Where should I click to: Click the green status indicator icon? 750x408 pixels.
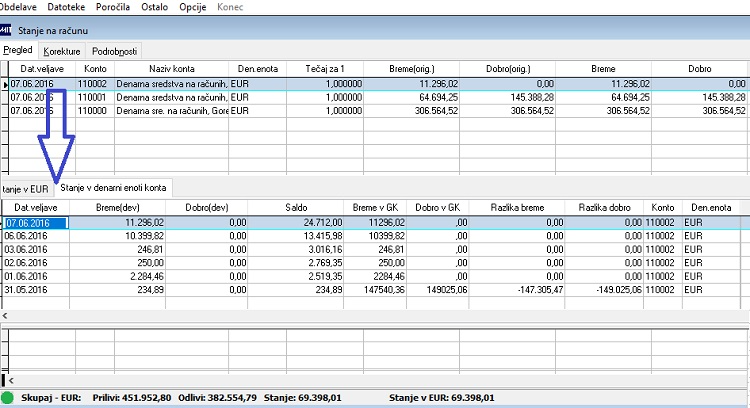(x=7, y=397)
